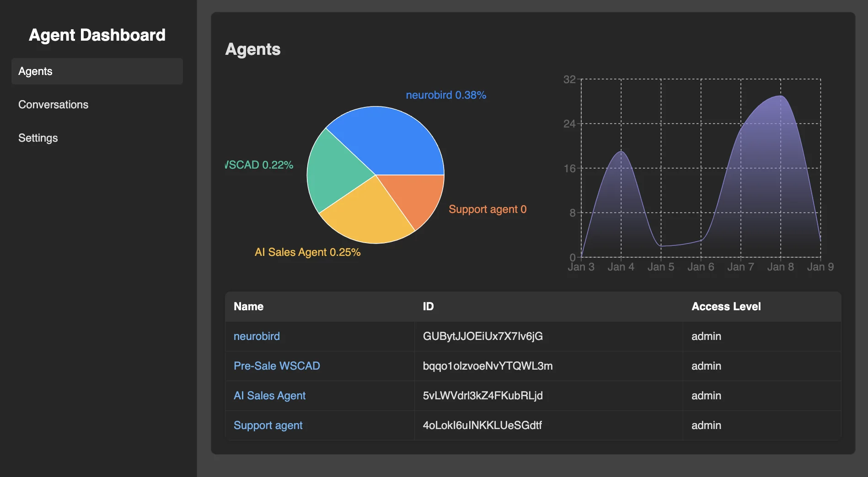The height and width of the screenshot is (477, 868).
Task: Click the 24 y-axis value
Action: point(569,124)
